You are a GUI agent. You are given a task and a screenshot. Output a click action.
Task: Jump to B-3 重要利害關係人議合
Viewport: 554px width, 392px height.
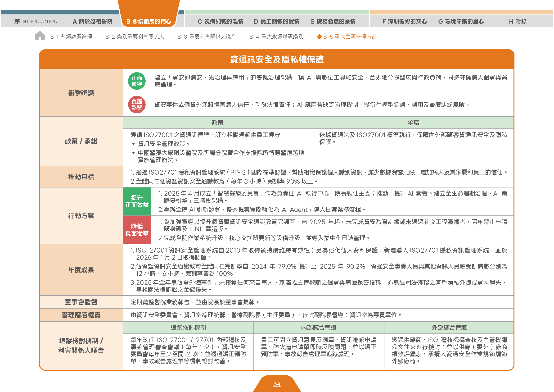click(x=207, y=37)
